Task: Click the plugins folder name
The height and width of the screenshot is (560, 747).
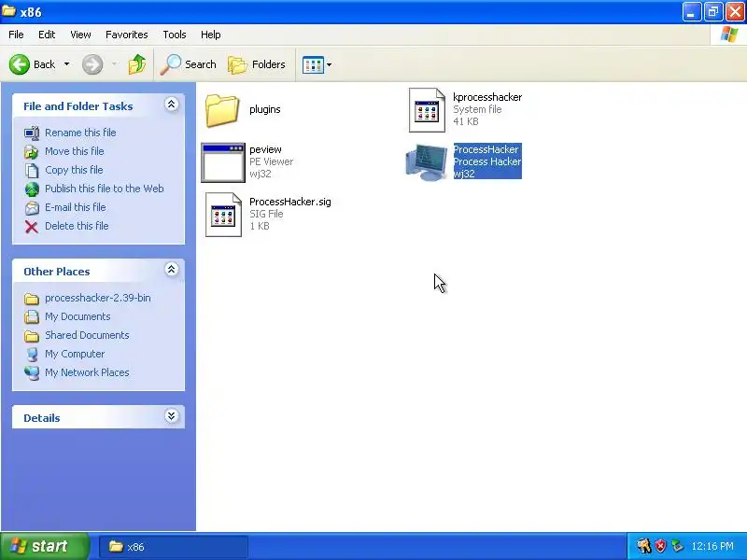Action: (265, 109)
